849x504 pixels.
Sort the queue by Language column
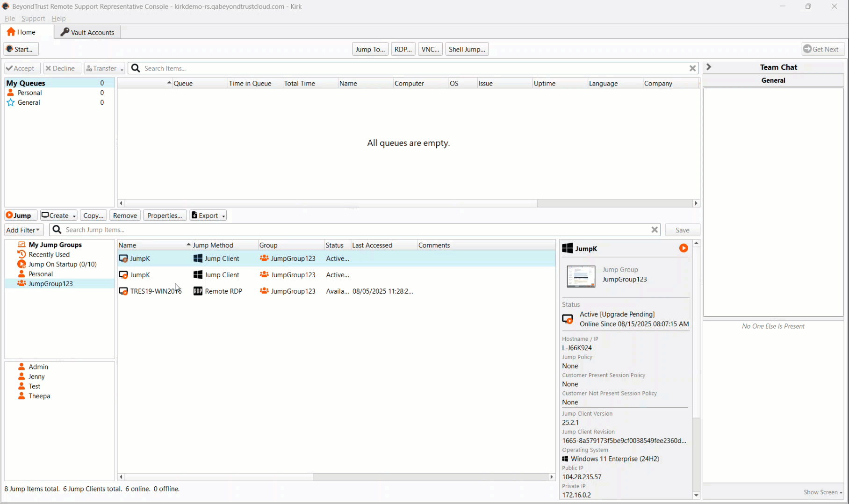(x=615, y=83)
